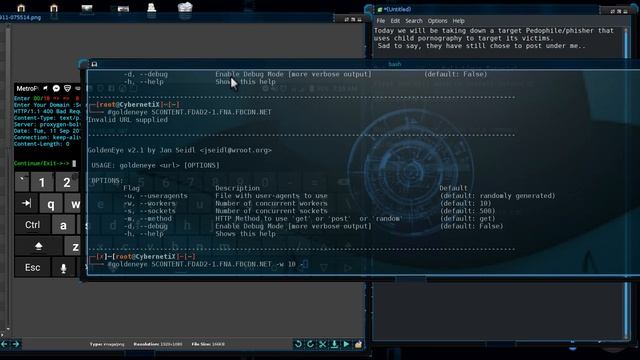640x360 pixels.
Task: Click the '-w, --workers' option row in terminal
Action: coord(307,203)
